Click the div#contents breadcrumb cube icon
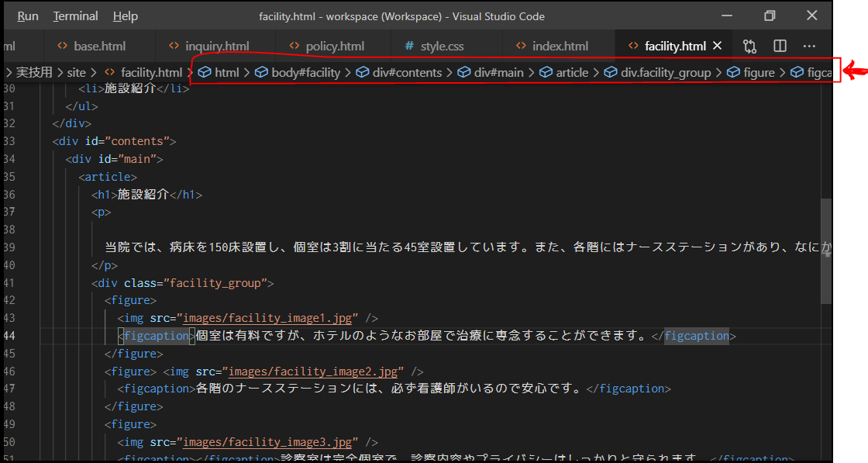 click(363, 72)
